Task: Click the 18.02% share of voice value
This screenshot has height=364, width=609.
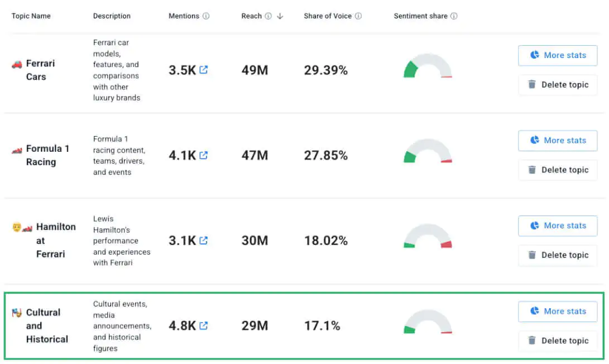Action: 325,241
